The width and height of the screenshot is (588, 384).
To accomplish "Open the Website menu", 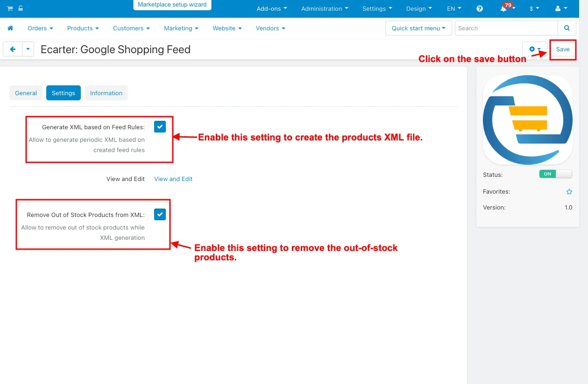I will [227, 28].
